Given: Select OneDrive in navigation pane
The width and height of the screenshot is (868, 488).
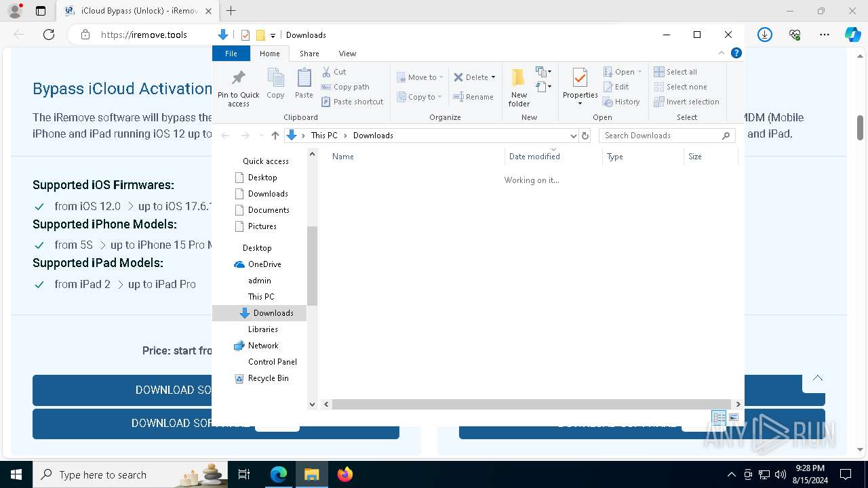Looking at the screenshot, I should [x=264, y=264].
